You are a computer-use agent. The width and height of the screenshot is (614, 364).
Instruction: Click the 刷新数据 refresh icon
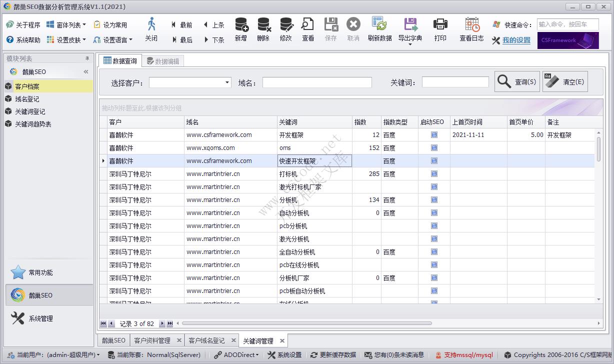click(379, 24)
